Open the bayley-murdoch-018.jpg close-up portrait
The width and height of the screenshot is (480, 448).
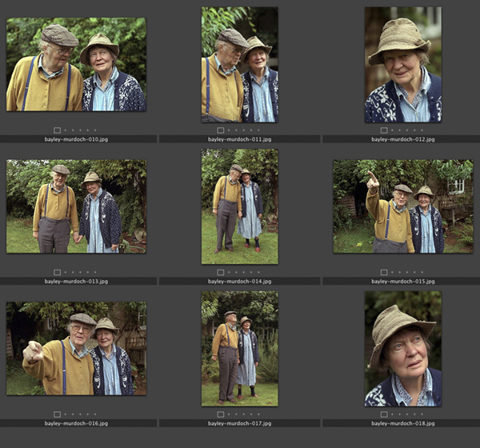coord(402,348)
